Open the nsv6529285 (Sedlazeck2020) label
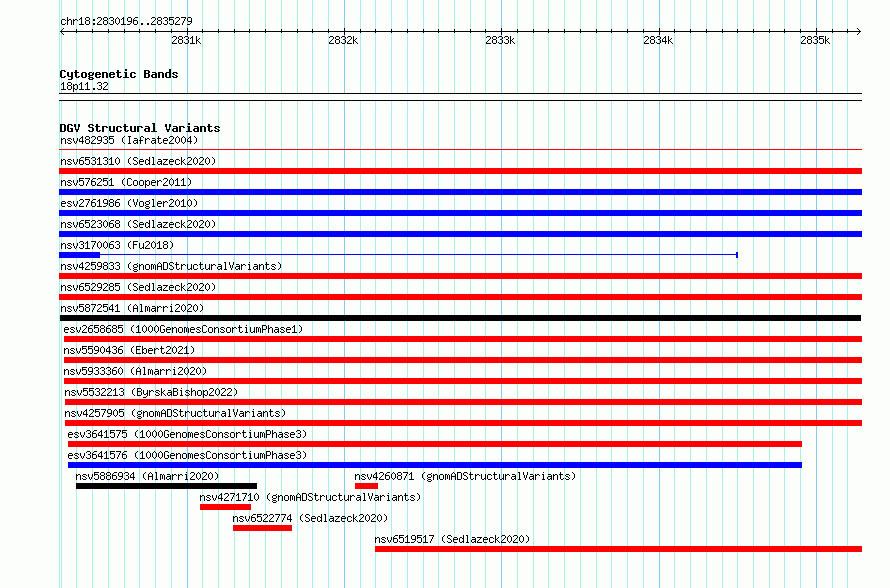The image size is (890, 588). pos(138,287)
